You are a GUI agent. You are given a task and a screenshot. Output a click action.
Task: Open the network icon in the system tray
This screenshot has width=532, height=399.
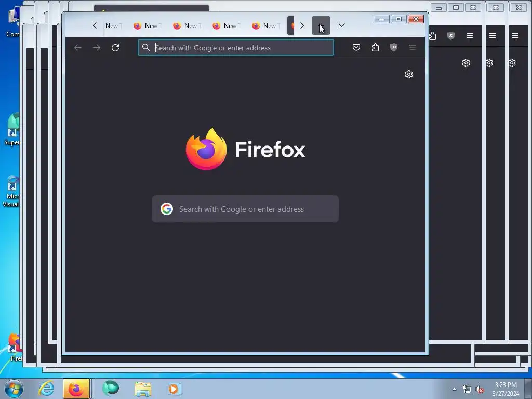pos(467,390)
